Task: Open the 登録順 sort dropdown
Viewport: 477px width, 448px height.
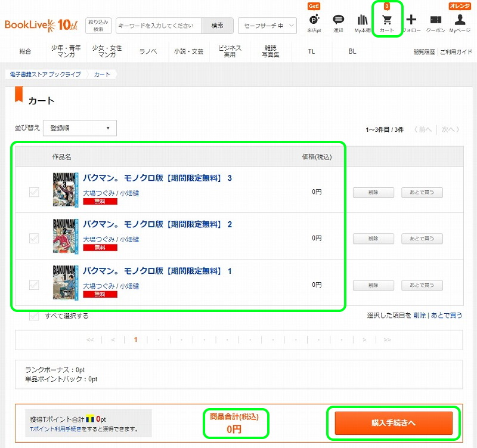Action: 80,128
